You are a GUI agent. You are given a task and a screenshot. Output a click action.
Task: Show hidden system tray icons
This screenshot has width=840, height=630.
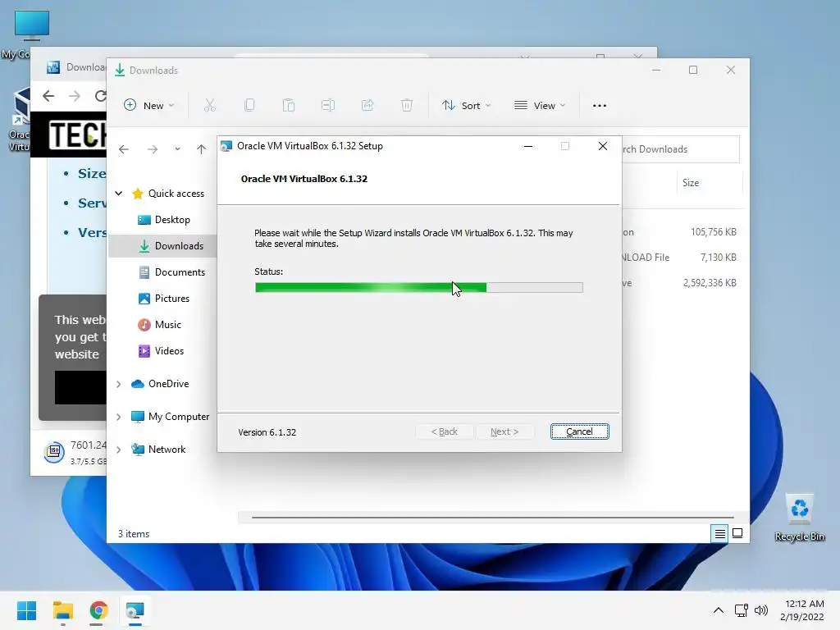719,610
